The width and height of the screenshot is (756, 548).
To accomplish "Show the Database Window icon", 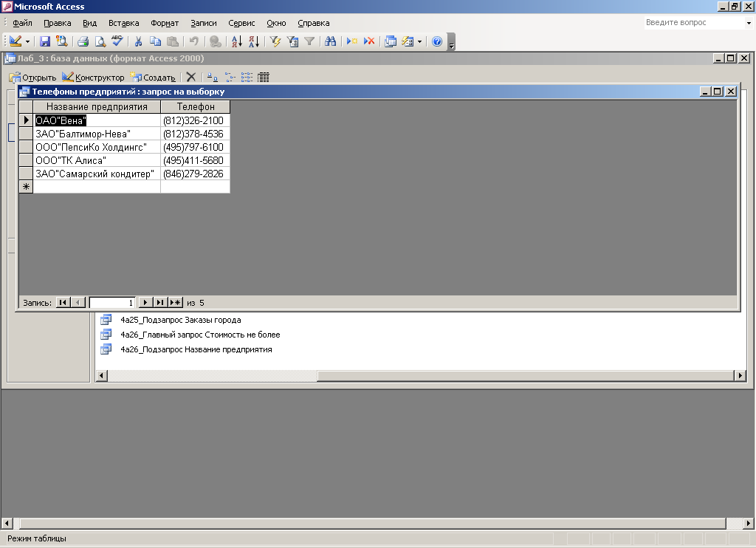I will point(391,41).
